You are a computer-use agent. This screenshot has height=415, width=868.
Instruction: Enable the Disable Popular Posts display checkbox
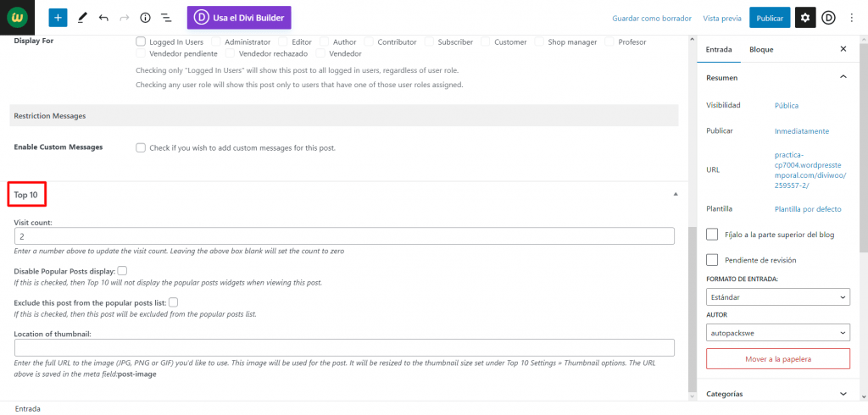[122, 270]
